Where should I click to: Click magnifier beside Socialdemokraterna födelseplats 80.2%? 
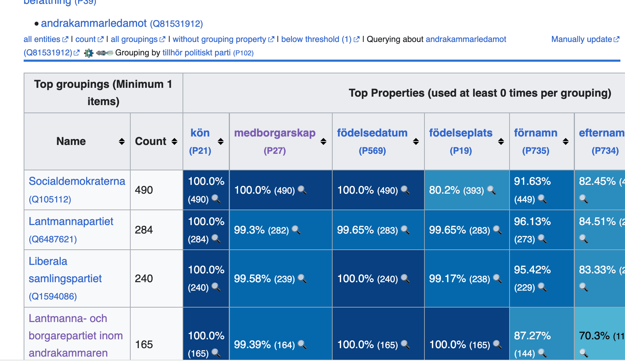[492, 190]
